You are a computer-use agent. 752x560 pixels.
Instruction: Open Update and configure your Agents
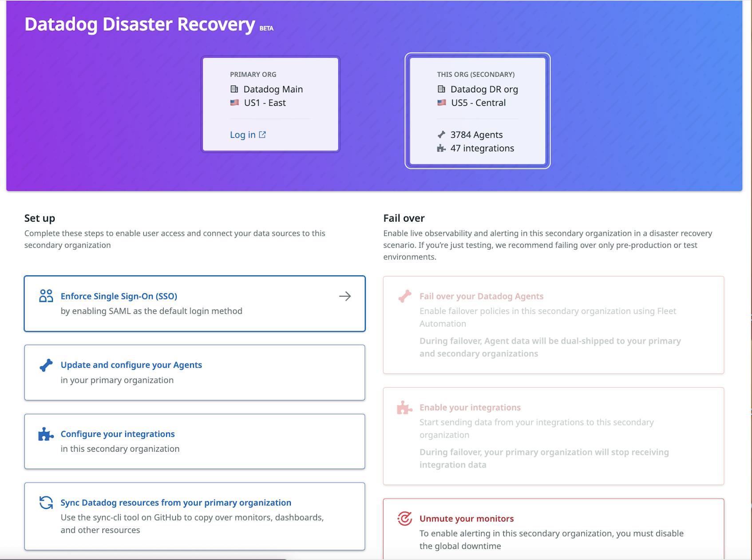coord(131,365)
